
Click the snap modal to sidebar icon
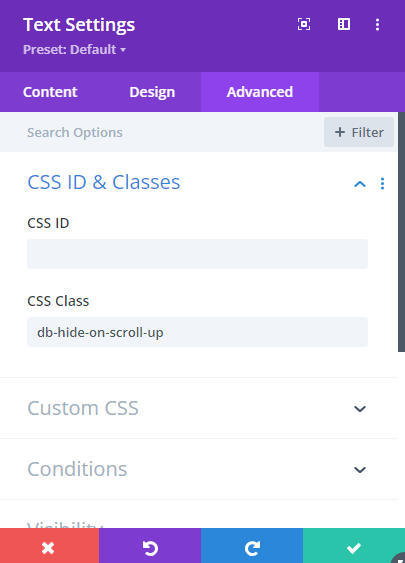click(344, 24)
